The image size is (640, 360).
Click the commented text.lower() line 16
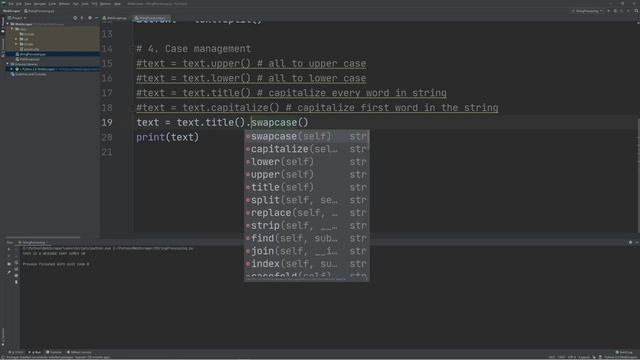pyautogui.click(x=251, y=78)
